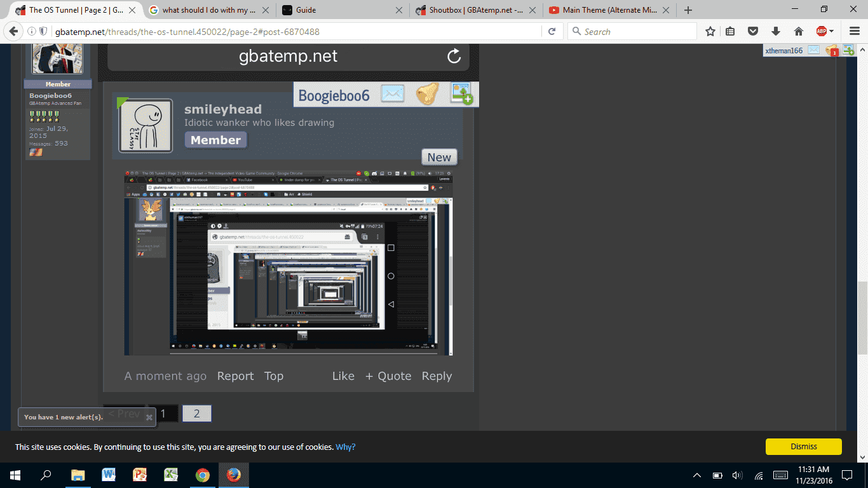Open the Firefox hamburger menu
Screen dimensions: 868x488
[854, 31]
